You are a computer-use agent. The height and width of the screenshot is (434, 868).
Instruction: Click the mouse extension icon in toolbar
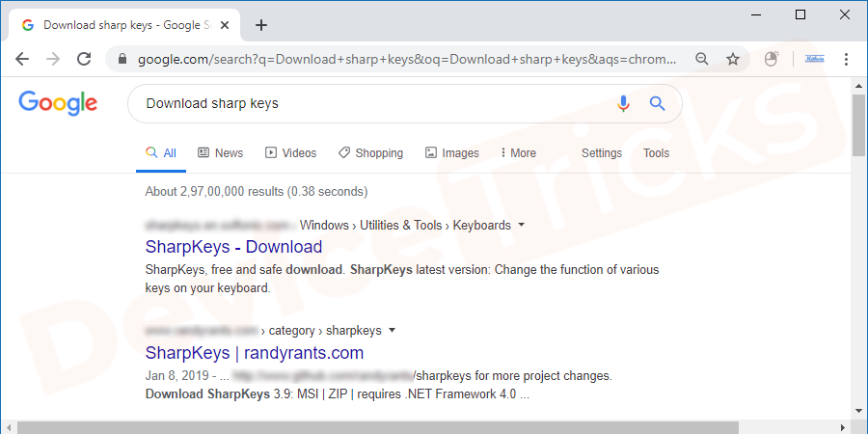pos(772,59)
